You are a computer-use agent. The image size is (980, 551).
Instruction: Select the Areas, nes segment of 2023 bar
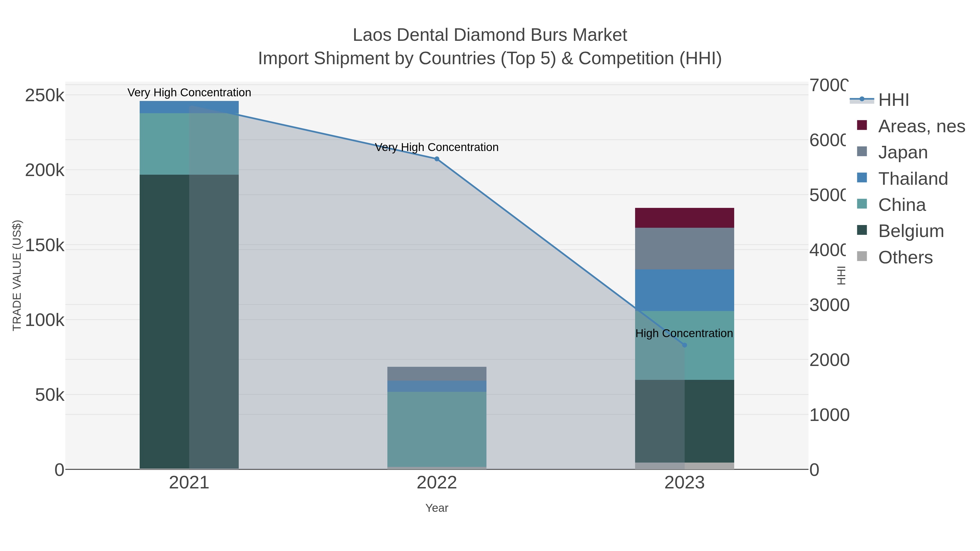pyautogui.click(x=684, y=218)
